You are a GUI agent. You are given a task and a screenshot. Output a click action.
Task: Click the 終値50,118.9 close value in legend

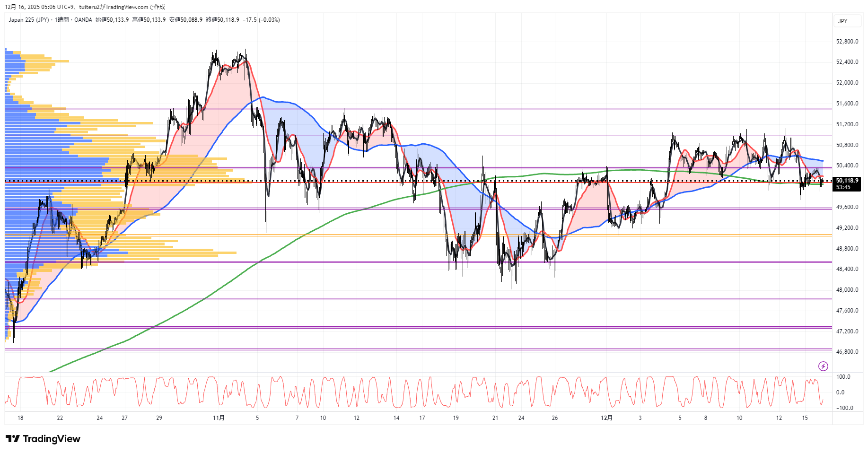point(222,20)
